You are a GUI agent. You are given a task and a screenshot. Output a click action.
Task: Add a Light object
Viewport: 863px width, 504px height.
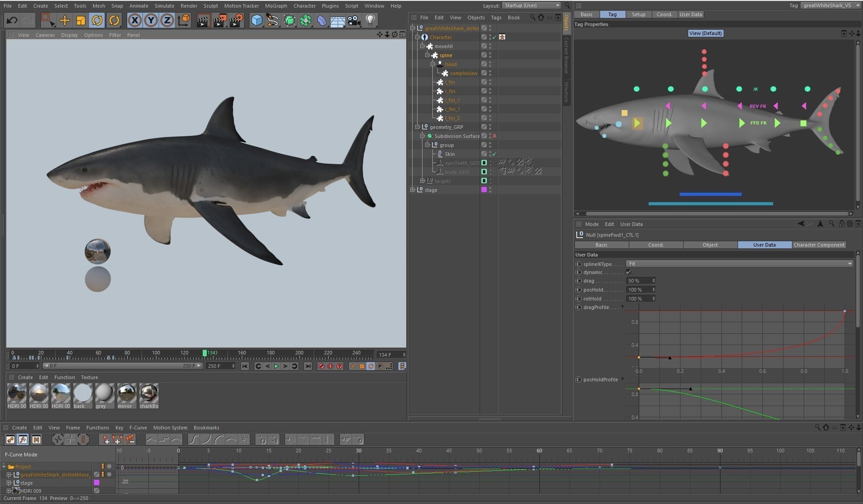pyautogui.click(x=370, y=20)
